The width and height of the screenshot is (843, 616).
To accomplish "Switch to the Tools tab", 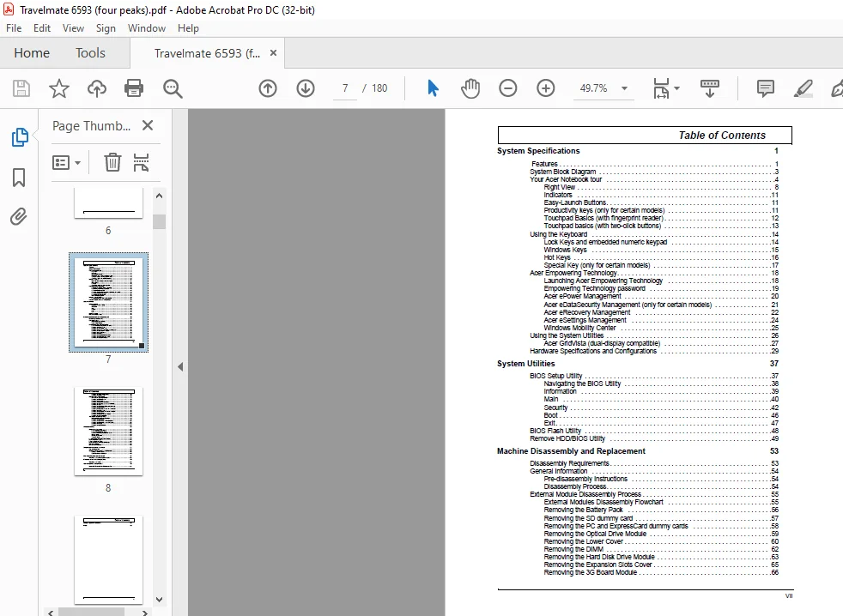I will click(x=90, y=52).
